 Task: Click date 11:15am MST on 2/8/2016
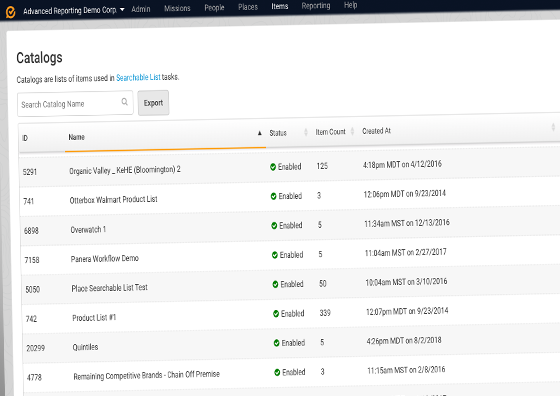406,370
